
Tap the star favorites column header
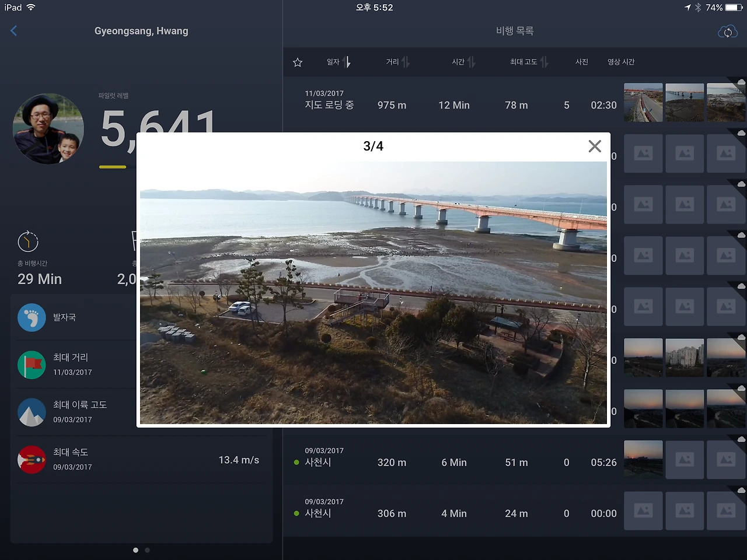(298, 62)
